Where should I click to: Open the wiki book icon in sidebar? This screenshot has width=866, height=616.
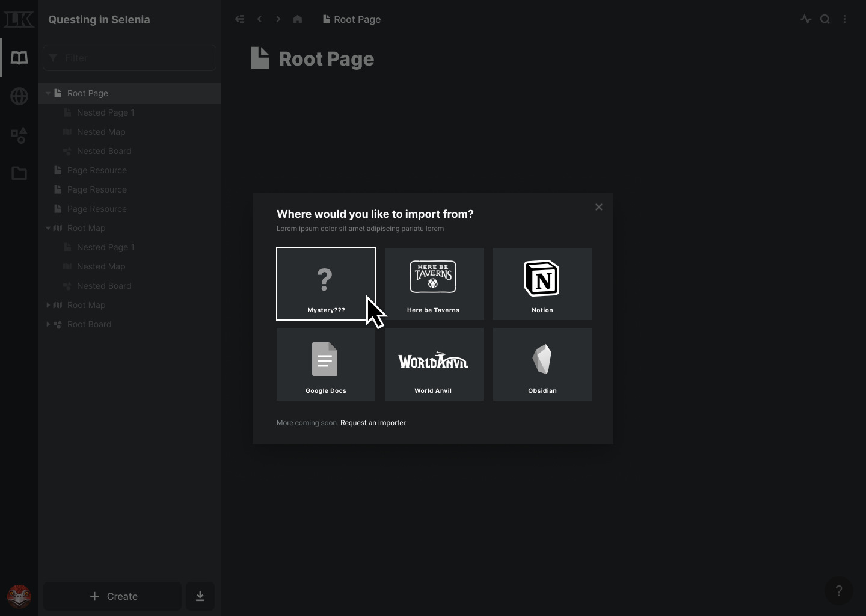(x=19, y=58)
